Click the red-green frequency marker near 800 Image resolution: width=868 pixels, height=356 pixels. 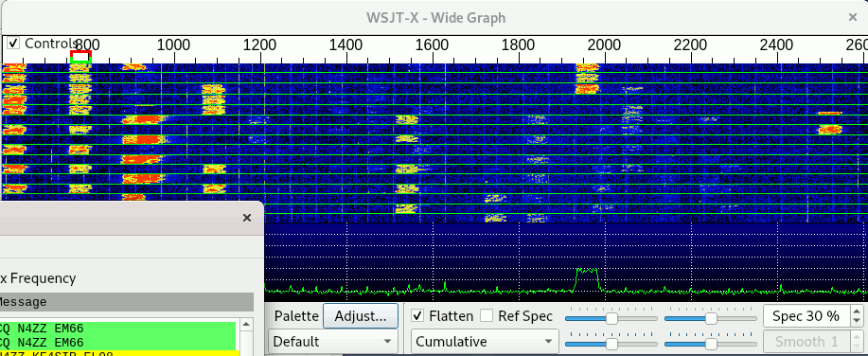[80, 57]
